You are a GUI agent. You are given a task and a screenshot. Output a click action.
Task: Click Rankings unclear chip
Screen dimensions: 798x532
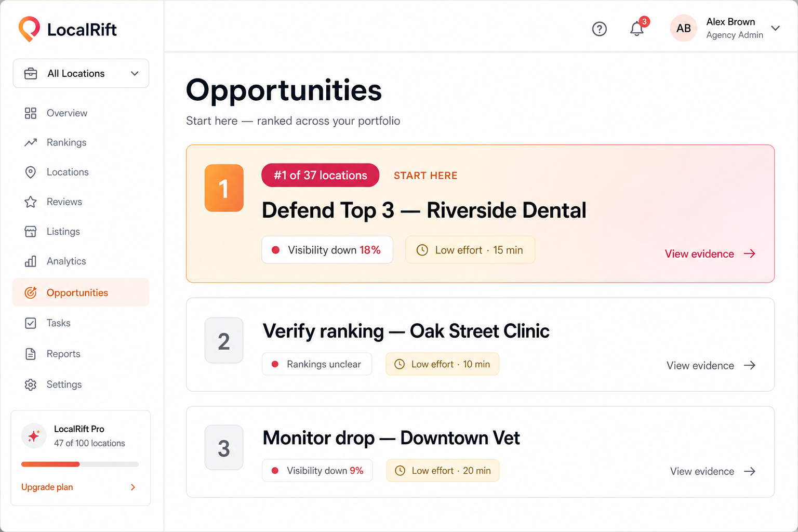[x=317, y=364]
